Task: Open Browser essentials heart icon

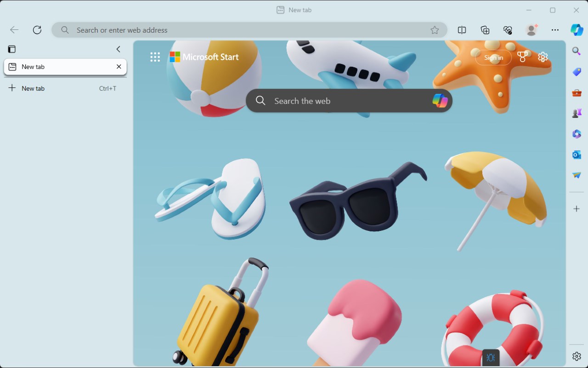Action: coord(508,30)
